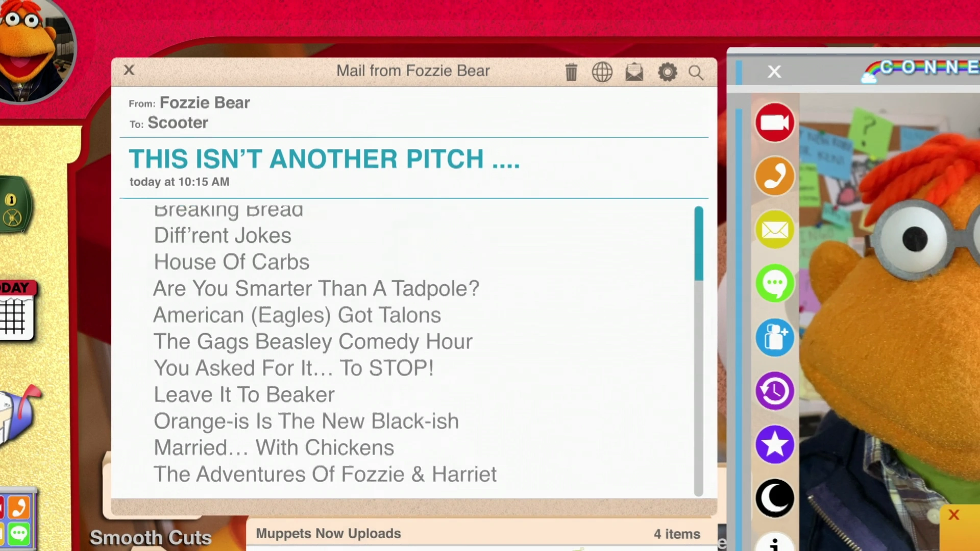Open the green chat bubble button
This screenshot has height=551, width=980.
point(774,283)
